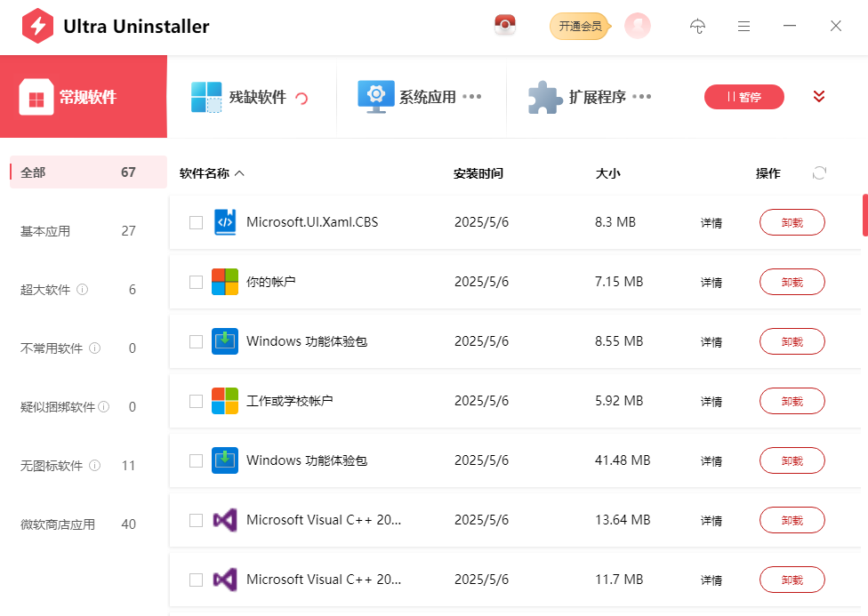Image resolution: width=868 pixels, height=616 pixels.
Task: Expand the red double-chevron panel toggle
Action: point(818,96)
